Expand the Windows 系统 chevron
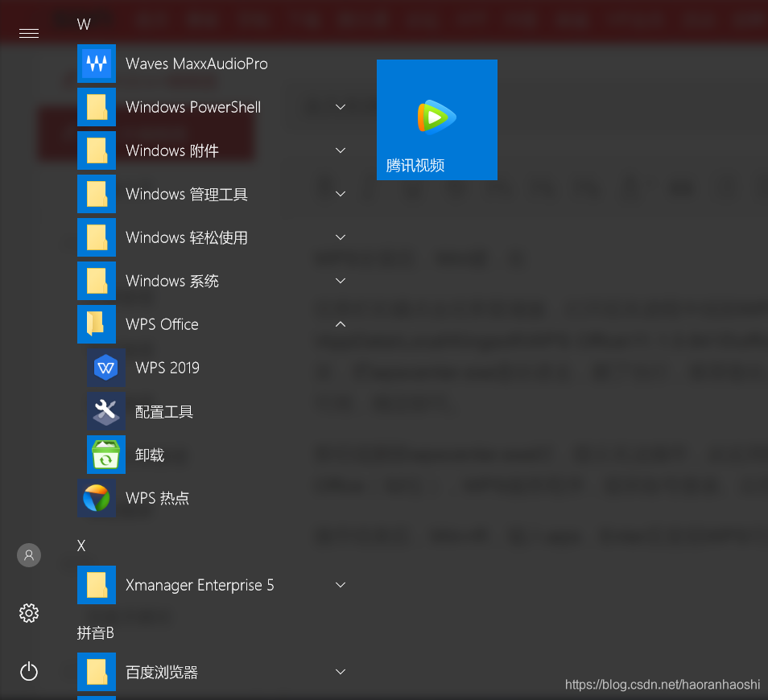The width and height of the screenshot is (768, 700). [341, 281]
